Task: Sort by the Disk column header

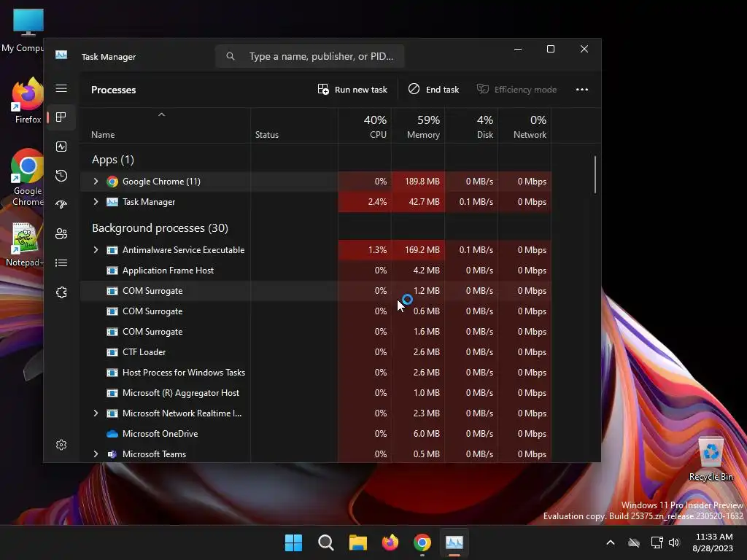Action: pyautogui.click(x=472, y=126)
